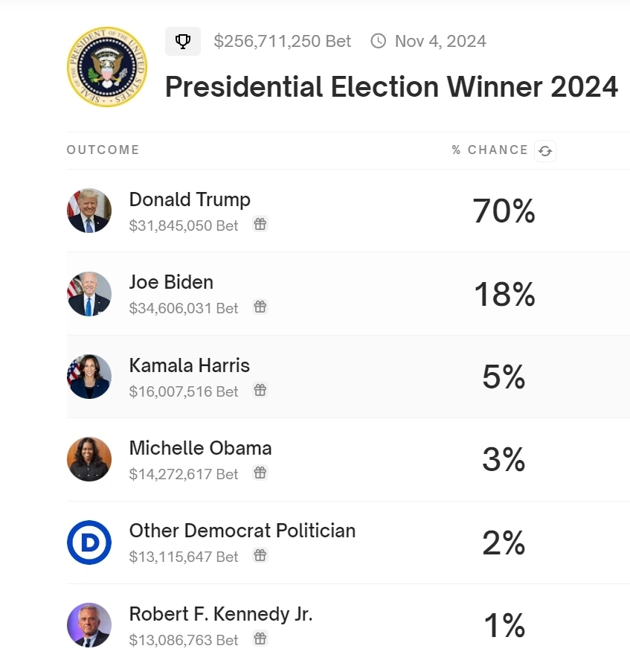Viewport: 630px width, 672px height.
Task: Click the trophy icon near the bet total
Action: tap(183, 42)
